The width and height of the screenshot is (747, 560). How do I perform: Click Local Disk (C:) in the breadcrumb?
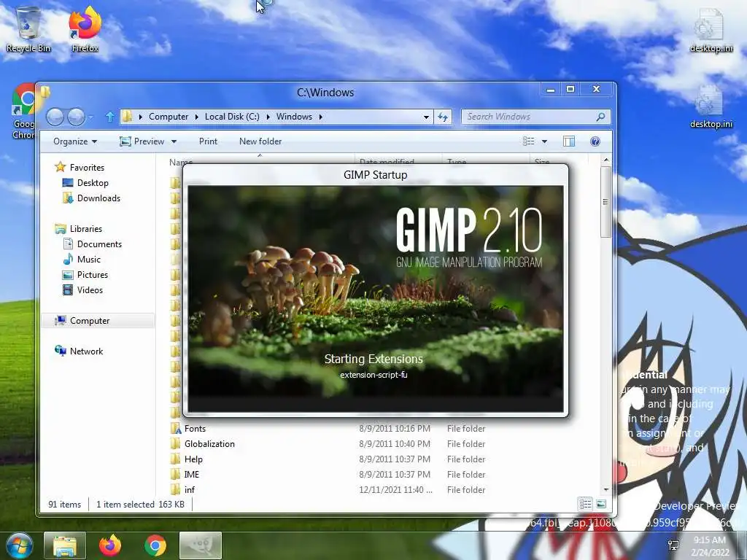point(232,117)
